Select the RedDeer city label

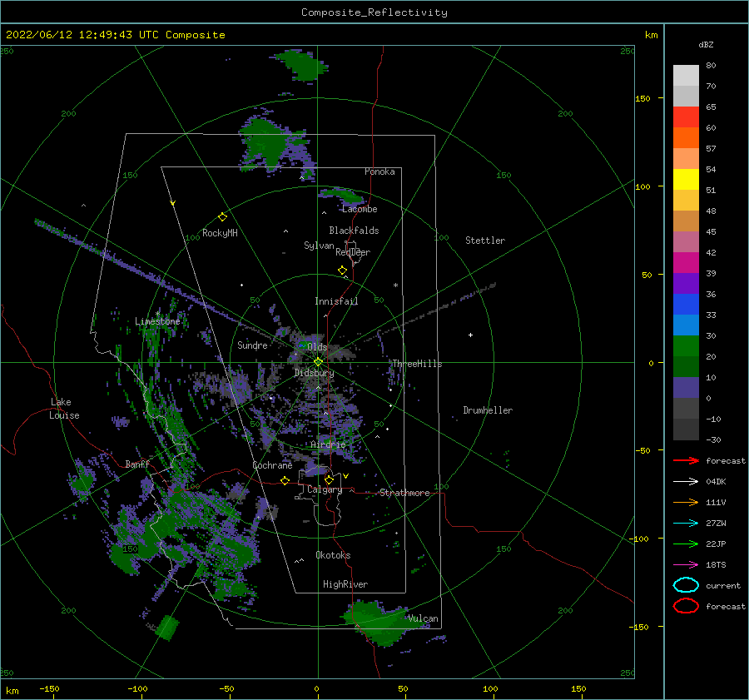pos(353,252)
